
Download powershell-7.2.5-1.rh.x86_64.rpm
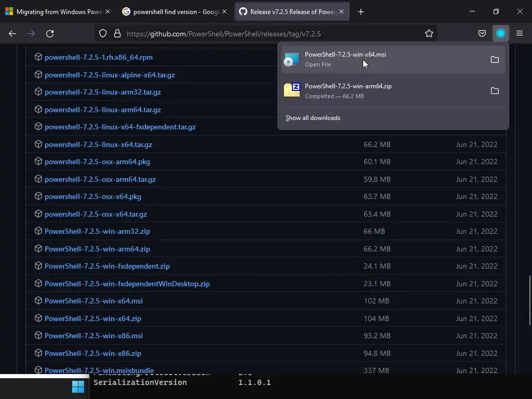pyautogui.click(x=99, y=57)
